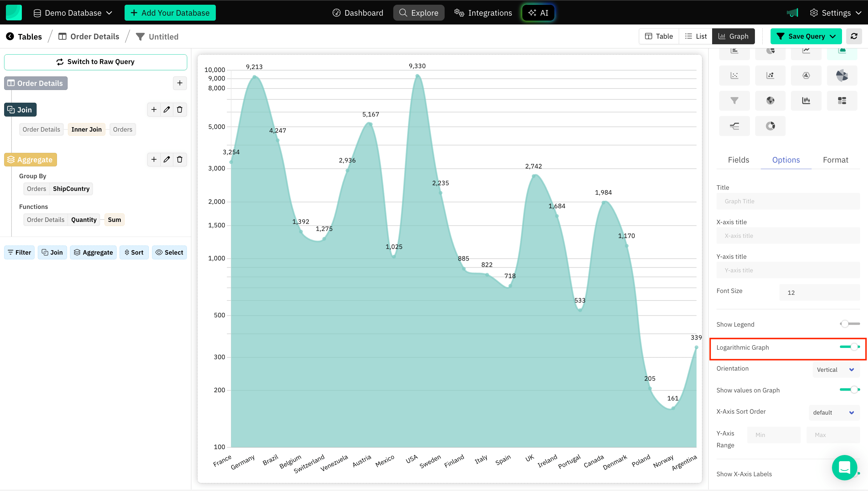Choose the candlestick chart type
The image size is (868, 491).
tap(806, 100)
